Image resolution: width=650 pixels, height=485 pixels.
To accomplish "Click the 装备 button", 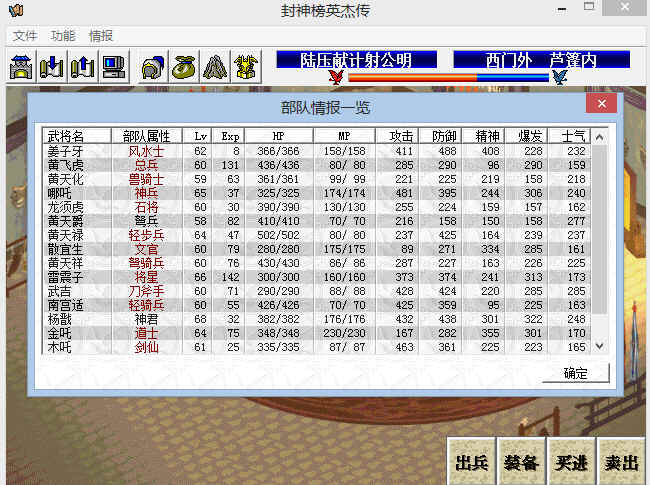I will [521, 462].
